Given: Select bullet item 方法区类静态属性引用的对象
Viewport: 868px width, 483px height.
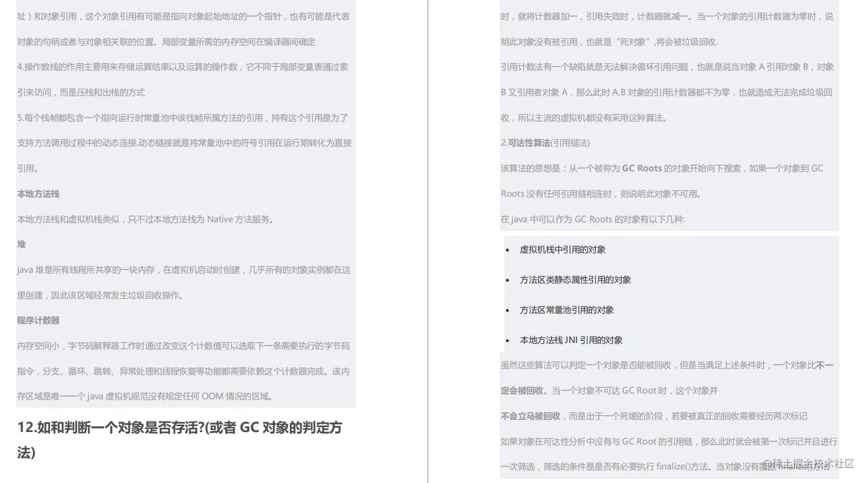Looking at the screenshot, I should 575,280.
